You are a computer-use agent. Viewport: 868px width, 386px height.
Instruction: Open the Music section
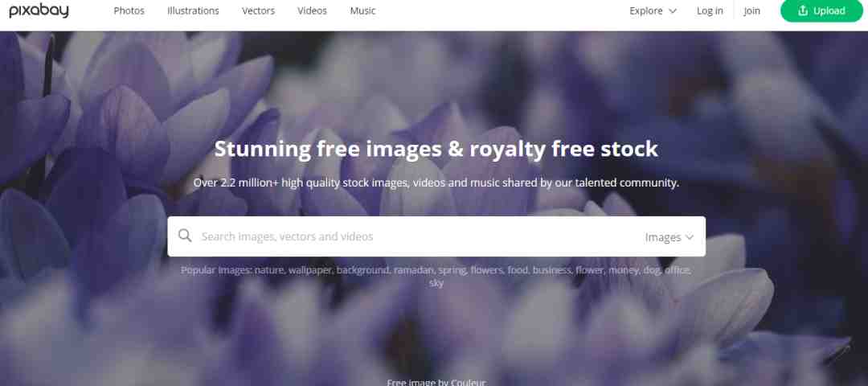(362, 10)
